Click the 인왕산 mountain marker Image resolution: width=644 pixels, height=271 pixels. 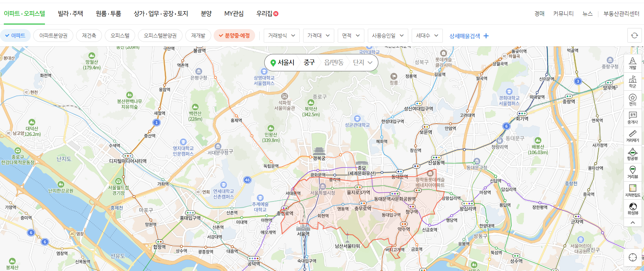coord(271,128)
